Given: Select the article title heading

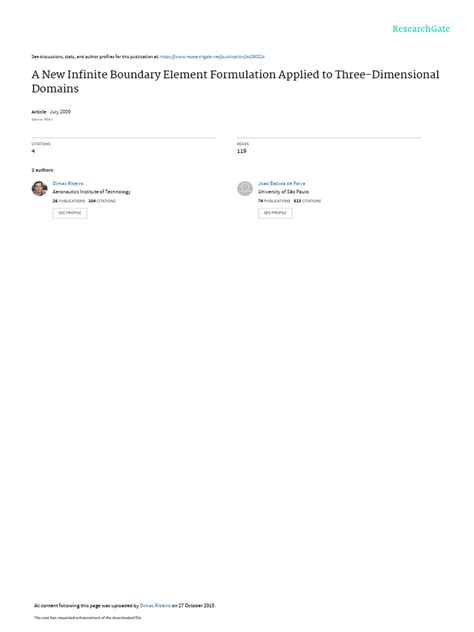Looking at the screenshot, I should (x=235, y=81).
